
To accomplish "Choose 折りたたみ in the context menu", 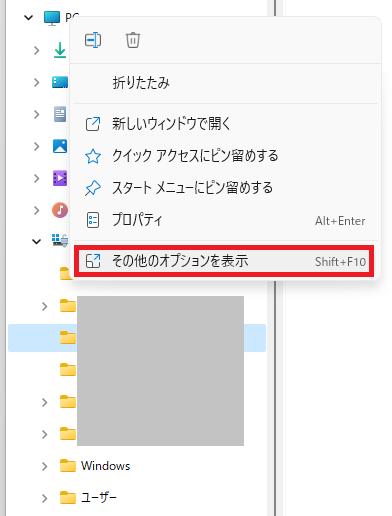I will [x=225, y=83].
